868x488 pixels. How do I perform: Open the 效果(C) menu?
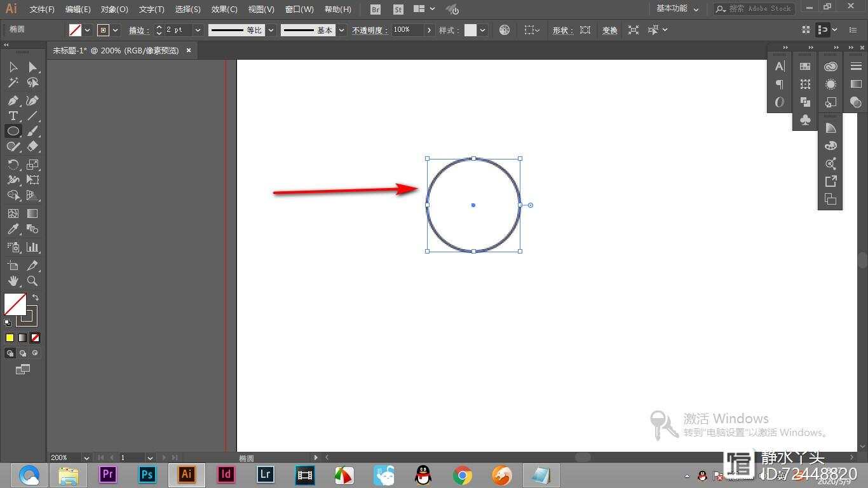pos(224,10)
